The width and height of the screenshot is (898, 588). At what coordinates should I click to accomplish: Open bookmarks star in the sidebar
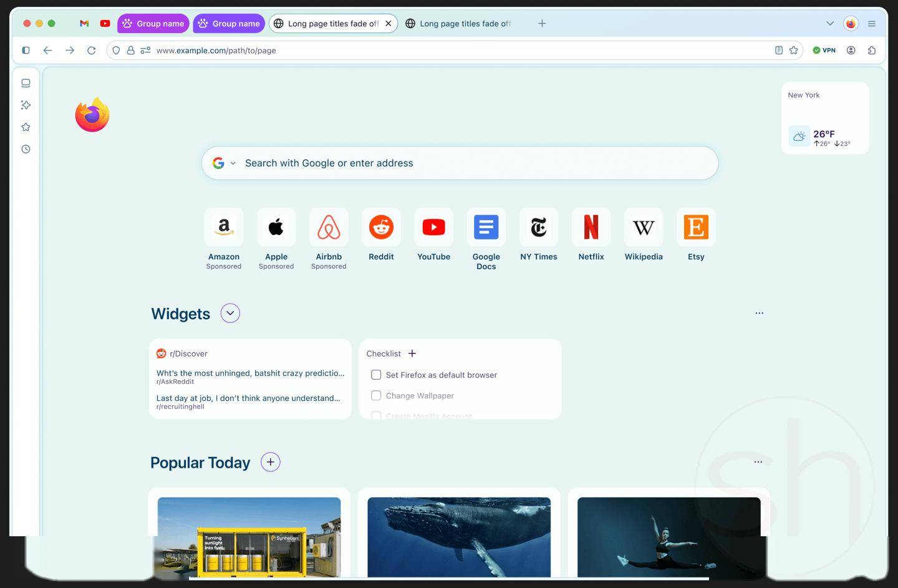[26, 127]
